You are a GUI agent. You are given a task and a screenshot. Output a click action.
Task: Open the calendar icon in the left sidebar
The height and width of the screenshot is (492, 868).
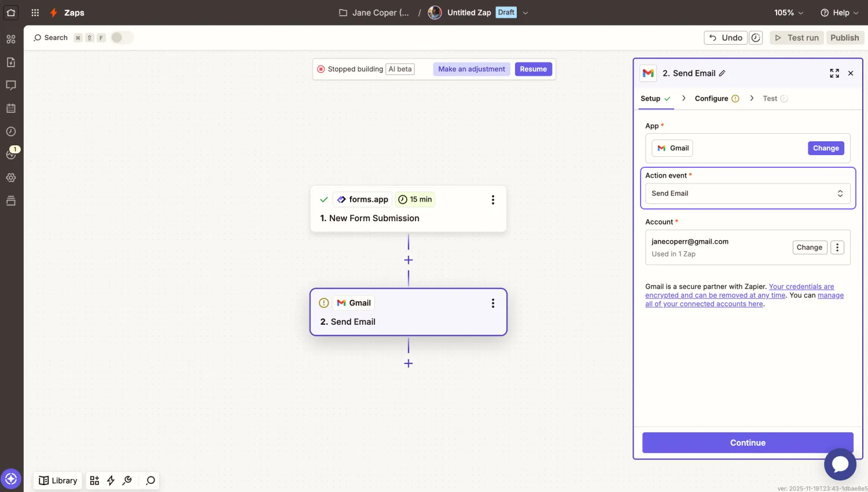tap(11, 108)
